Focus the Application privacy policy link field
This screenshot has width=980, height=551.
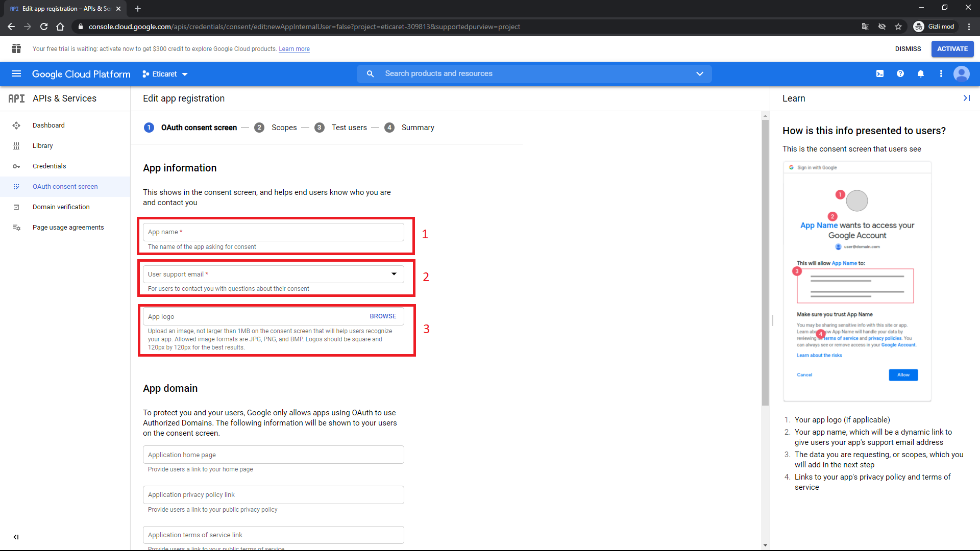pos(274,495)
